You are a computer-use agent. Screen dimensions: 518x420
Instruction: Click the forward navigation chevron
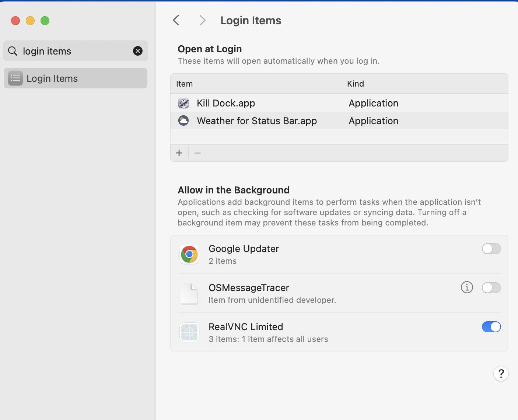(x=202, y=20)
